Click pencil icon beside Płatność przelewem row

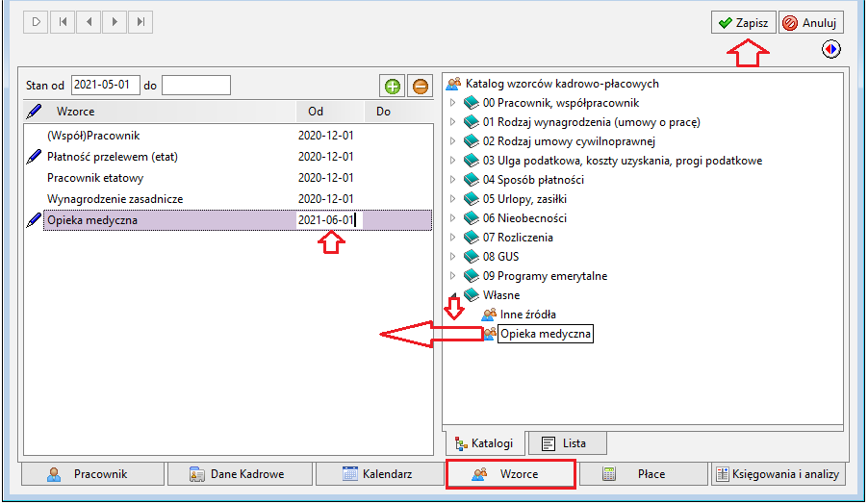34,157
